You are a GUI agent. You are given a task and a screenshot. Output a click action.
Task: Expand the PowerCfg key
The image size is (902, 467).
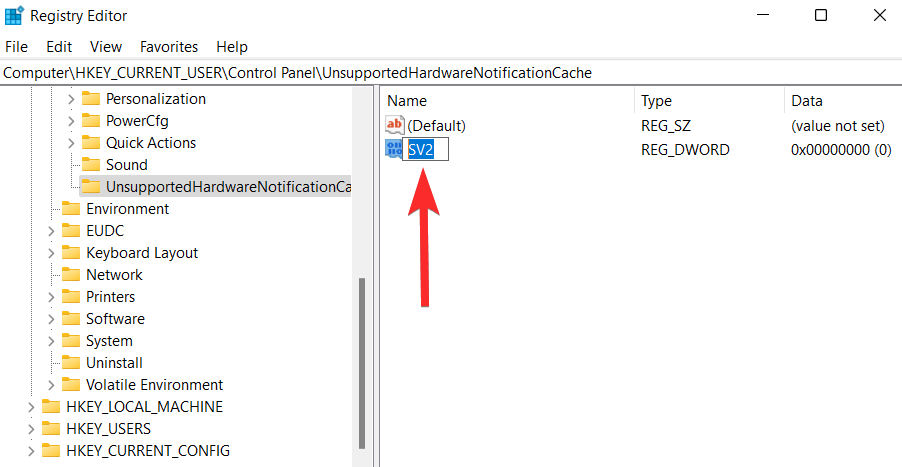point(70,121)
